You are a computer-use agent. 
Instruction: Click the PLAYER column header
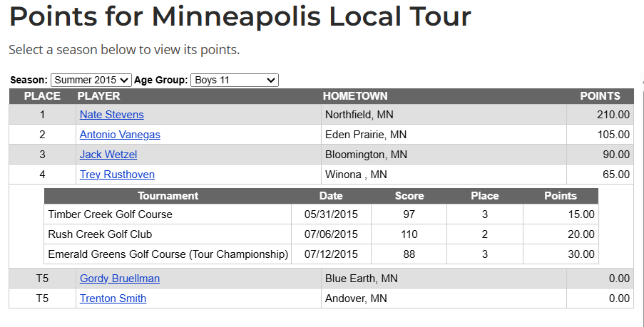pos(98,96)
